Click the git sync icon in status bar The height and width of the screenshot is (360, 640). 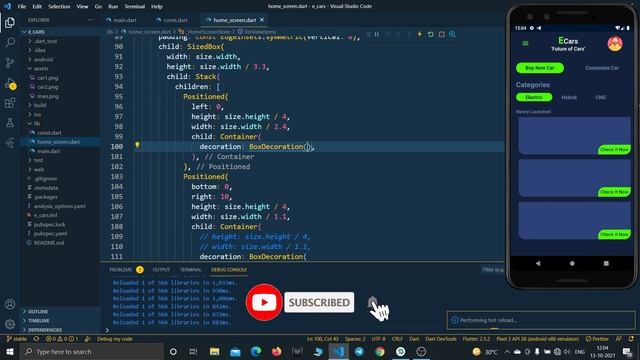(x=36, y=339)
